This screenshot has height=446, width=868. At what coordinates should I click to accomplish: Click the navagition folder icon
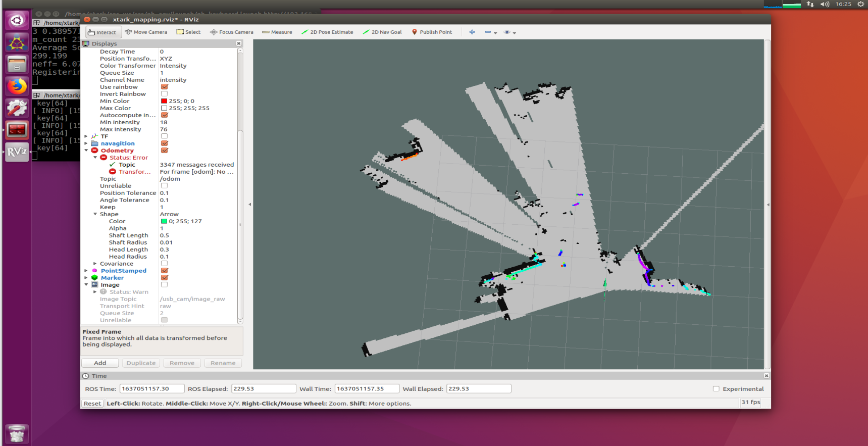(x=94, y=143)
